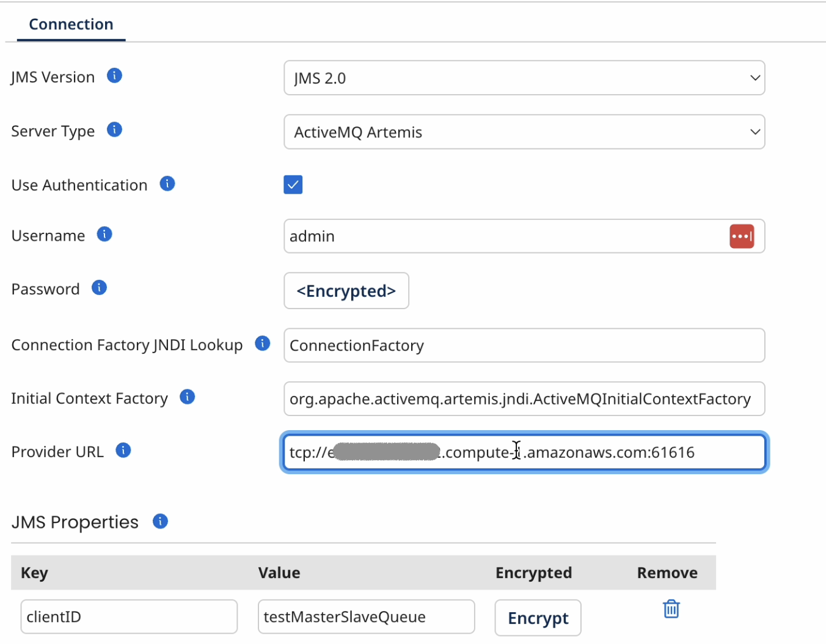Delete the clientID property with trash icon

pyautogui.click(x=671, y=609)
